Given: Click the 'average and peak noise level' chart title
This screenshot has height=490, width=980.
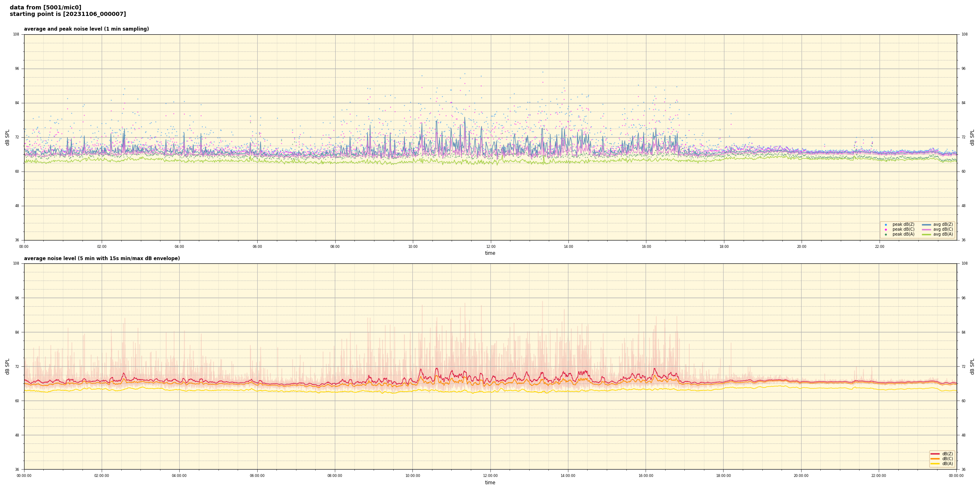Looking at the screenshot, I should pyautogui.click(x=86, y=29).
